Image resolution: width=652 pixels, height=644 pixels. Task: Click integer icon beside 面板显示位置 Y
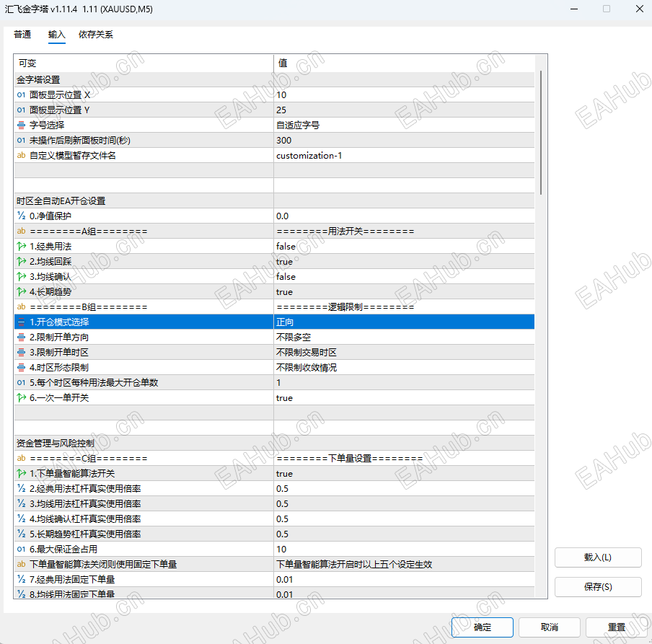pyautogui.click(x=21, y=110)
